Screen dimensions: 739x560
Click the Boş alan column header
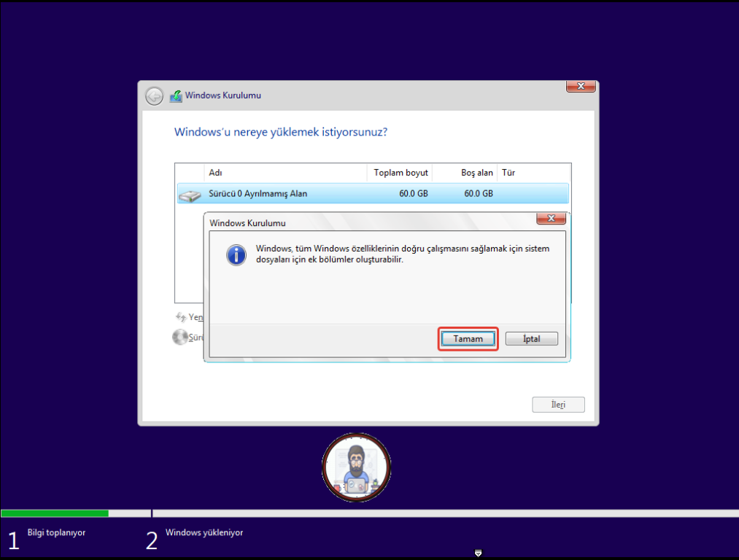click(x=464, y=173)
